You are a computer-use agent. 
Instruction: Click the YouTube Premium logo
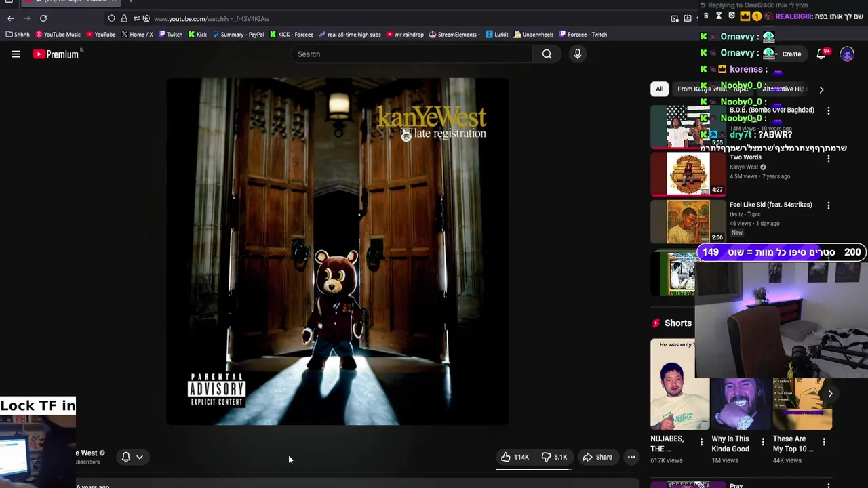pos(56,54)
